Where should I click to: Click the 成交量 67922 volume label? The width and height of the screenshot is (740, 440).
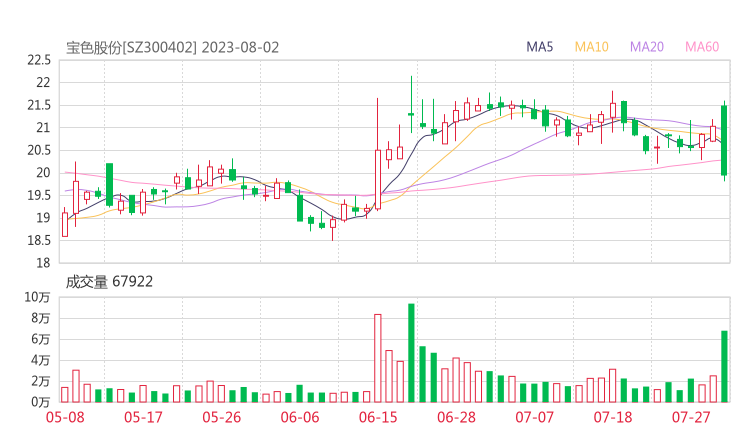pyautogui.click(x=109, y=282)
